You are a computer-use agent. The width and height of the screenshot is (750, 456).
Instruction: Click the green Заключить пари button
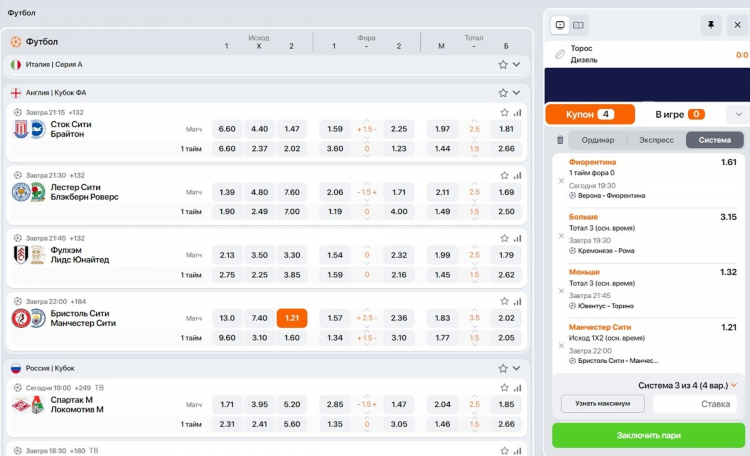point(648,435)
